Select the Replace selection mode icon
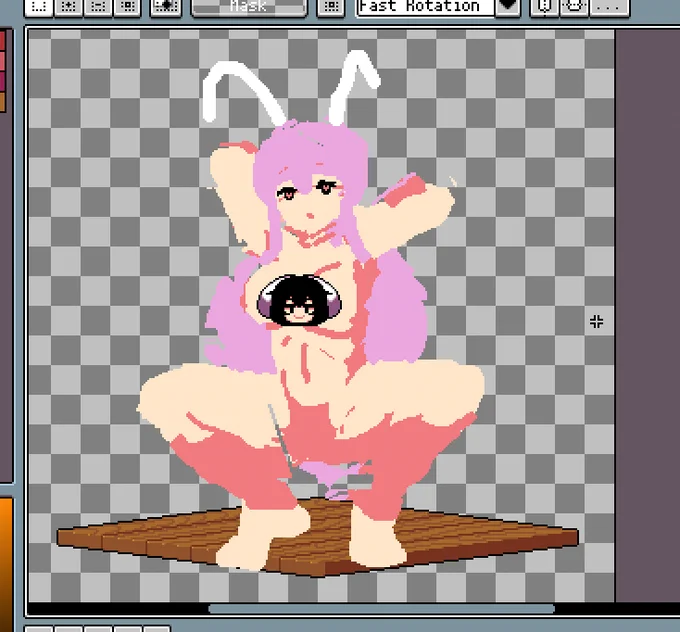Viewport: 680px width, 632px height. pyautogui.click(x=39, y=7)
